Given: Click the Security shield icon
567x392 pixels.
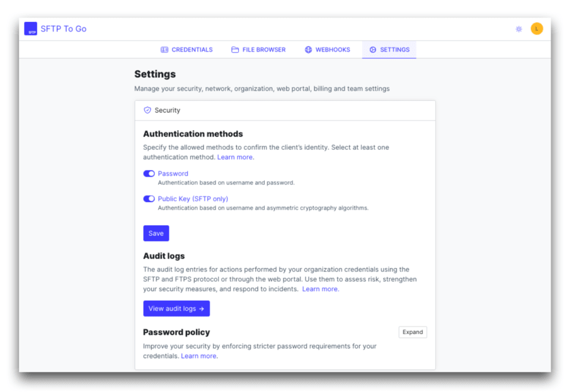Looking at the screenshot, I should (147, 109).
